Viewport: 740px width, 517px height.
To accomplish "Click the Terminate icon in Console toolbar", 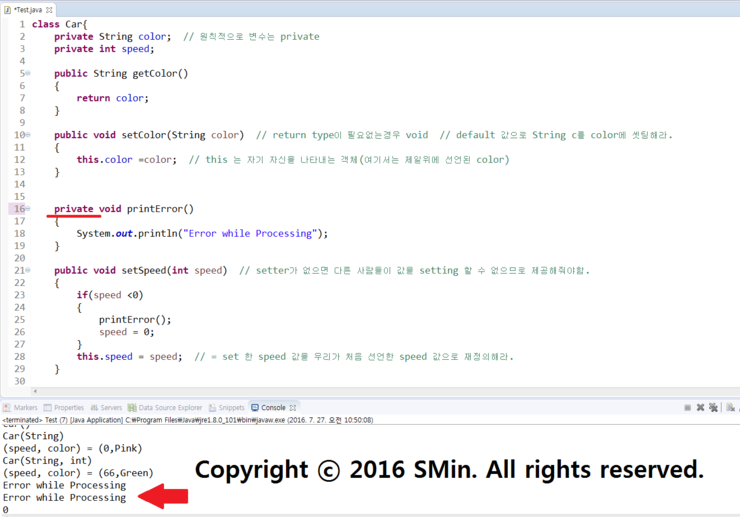I will 687,407.
